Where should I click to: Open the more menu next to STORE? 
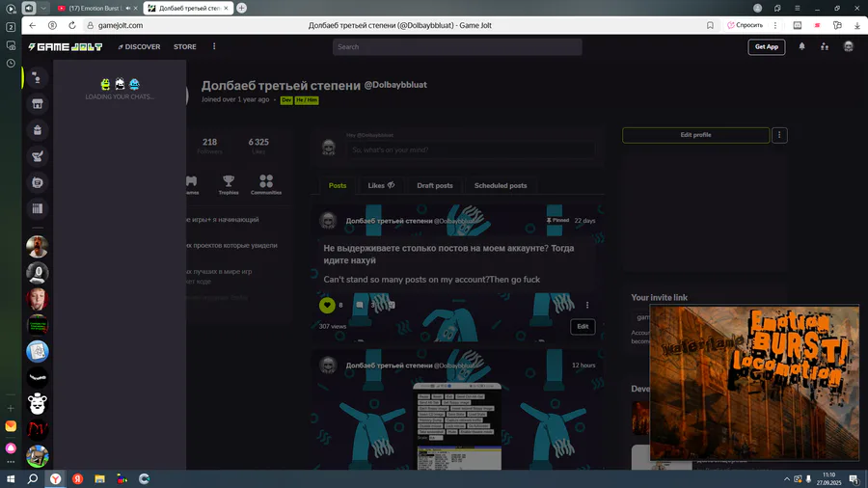pyautogui.click(x=214, y=46)
